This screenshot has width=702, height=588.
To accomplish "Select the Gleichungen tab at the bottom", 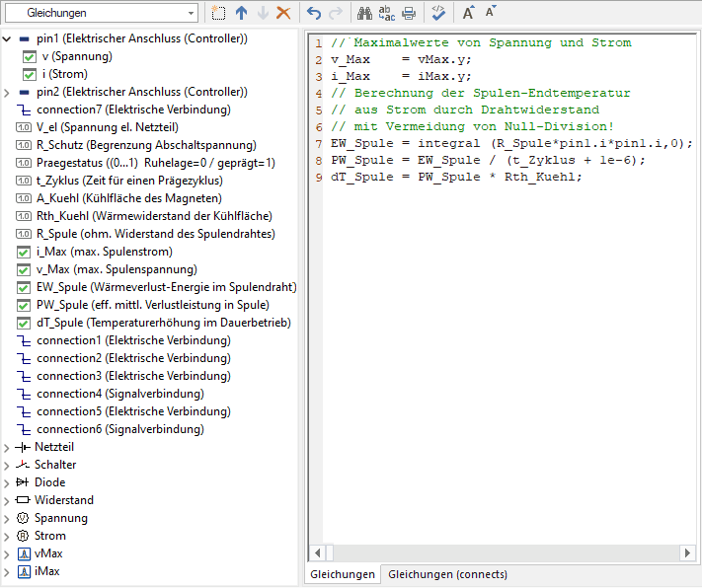I will [x=343, y=574].
